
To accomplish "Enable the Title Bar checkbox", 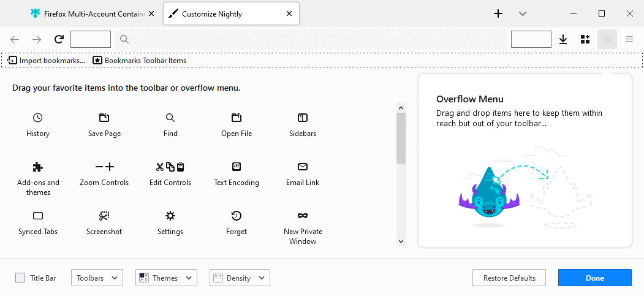I will point(20,278).
